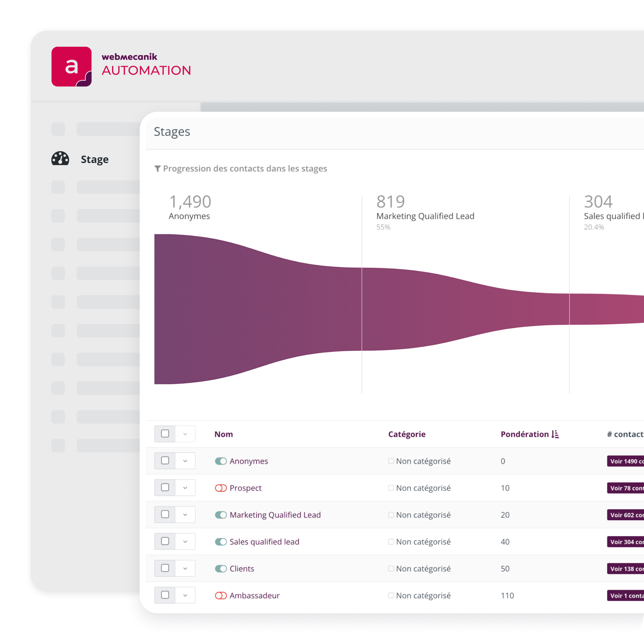Open the Marketing Qualified Lead stage link

tap(275, 515)
